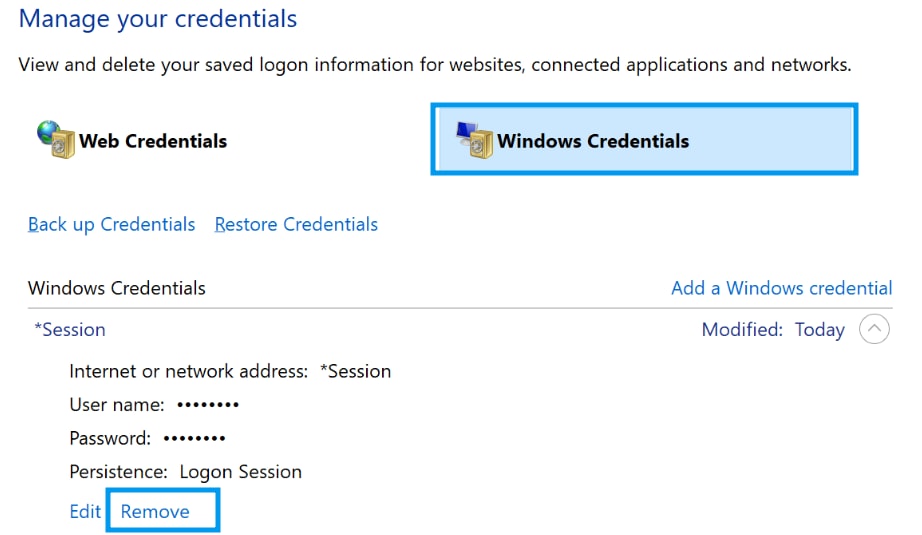Image resolution: width=922 pixels, height=535 pixels.
Task: Click the *Session network address value
Action: pos(355,371)
